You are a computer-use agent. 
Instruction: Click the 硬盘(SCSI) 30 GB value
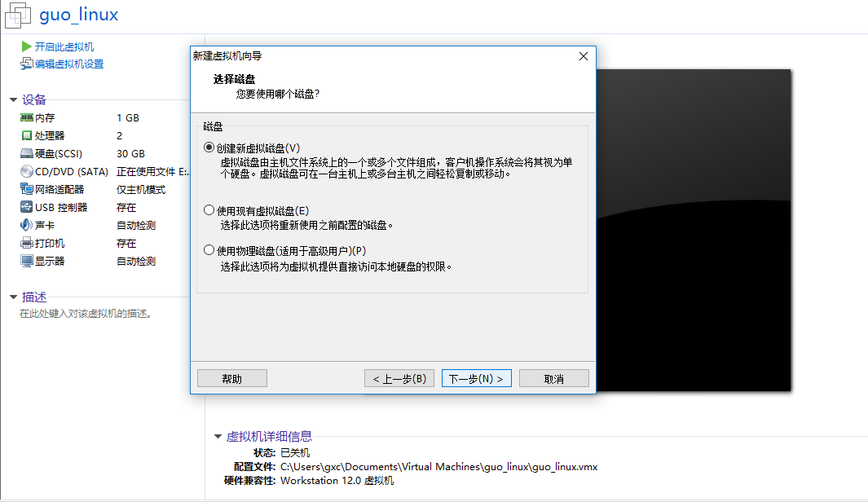tap(130, 154)
